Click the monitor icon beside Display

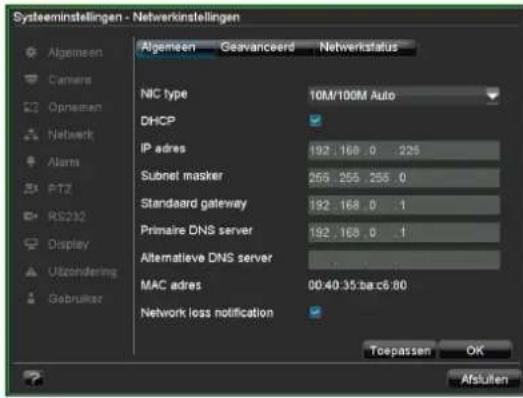tap(31, 244)
